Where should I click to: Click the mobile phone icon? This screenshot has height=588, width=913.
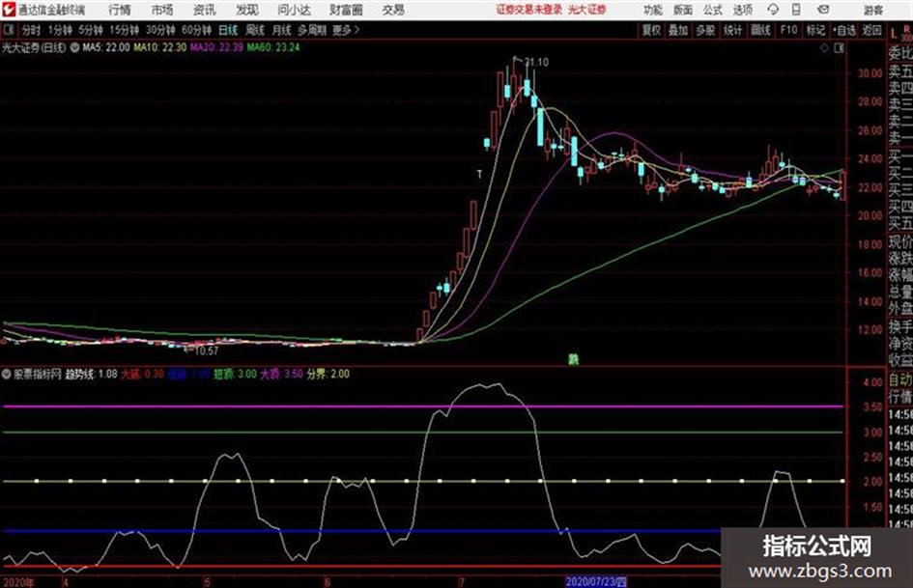(x=796, y=10)
